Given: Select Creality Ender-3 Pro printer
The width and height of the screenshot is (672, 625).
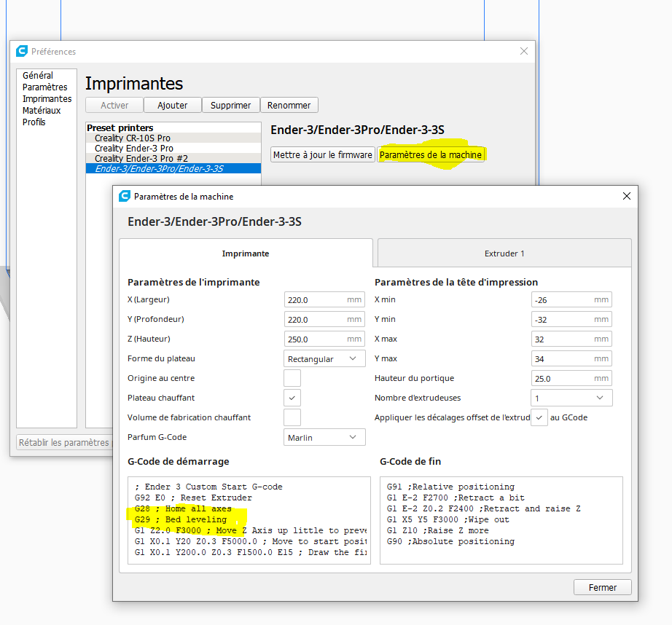Looking at the screenshot, I should click(x=173, y=148).
